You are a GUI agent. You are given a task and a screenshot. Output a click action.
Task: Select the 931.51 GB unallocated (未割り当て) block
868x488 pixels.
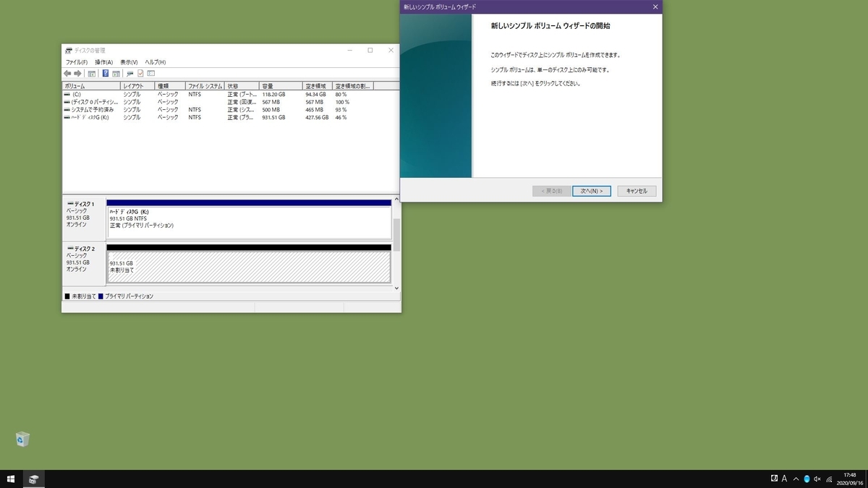click(249, 266)
